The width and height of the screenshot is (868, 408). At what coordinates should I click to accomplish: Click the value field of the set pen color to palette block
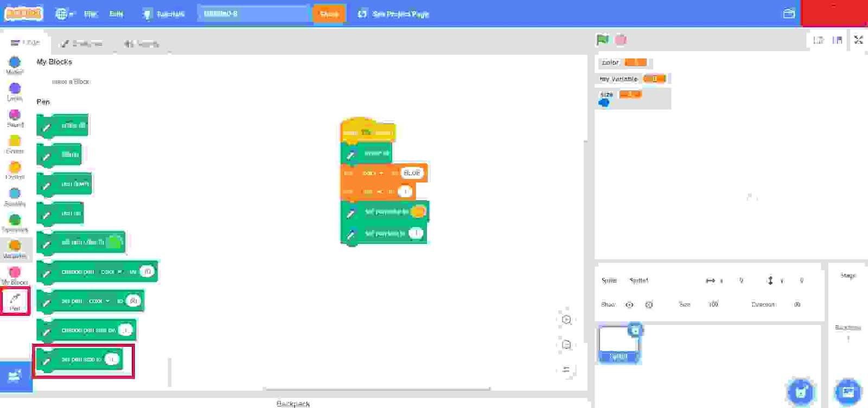point(133,301)
